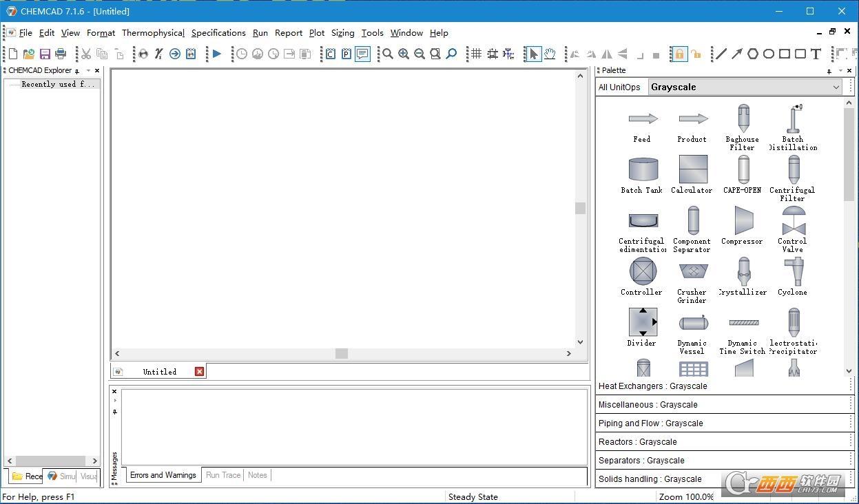
Task: Click the blue Run play arrow
Action: click(216, 54)
